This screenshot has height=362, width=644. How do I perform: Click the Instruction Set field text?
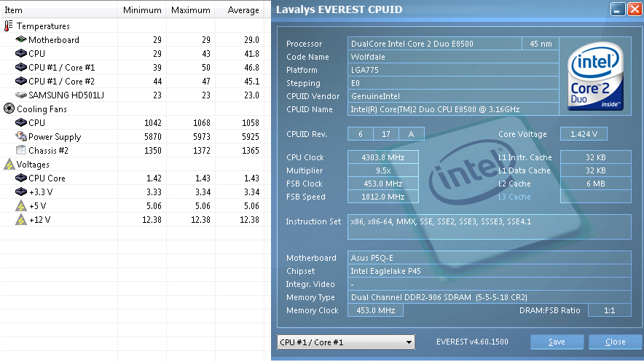coord(441,221)
